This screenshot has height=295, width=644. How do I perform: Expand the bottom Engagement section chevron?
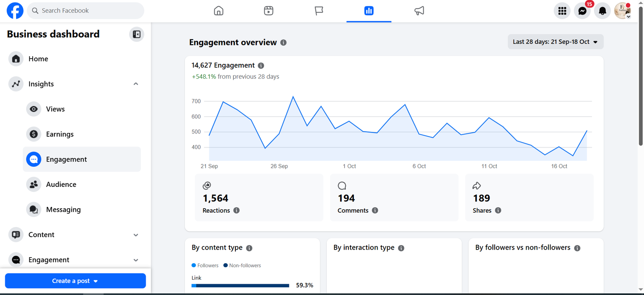[136, 260]
